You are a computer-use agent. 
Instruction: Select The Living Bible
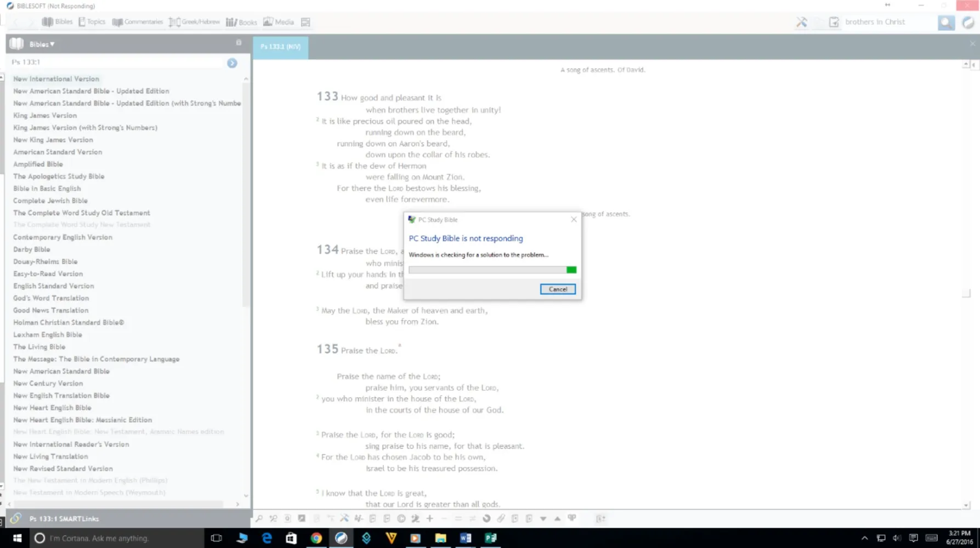tap(39, 347)
